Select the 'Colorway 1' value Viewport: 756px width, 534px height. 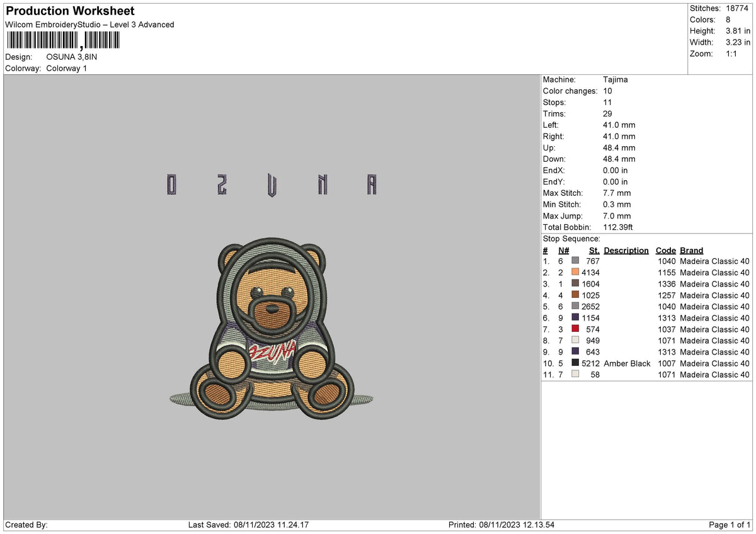click(x=67, y=68)
